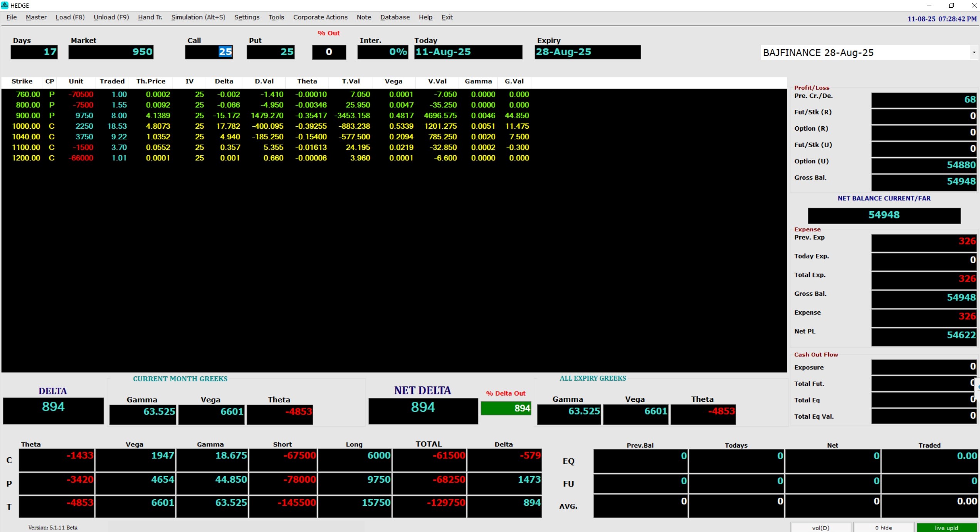The height and width of the screenshot is (532, 980).
Task: Click the NET DELTA value box
Action: 423,411
